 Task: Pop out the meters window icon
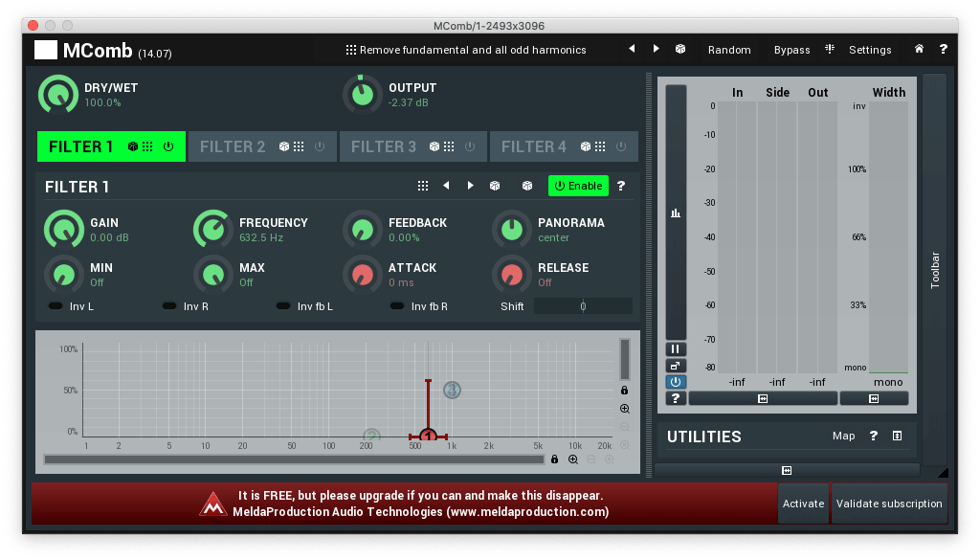676,366
